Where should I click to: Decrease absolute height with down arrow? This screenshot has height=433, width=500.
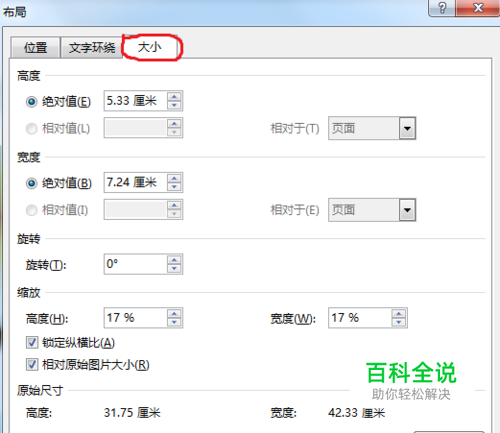click(x=174, y=105)
